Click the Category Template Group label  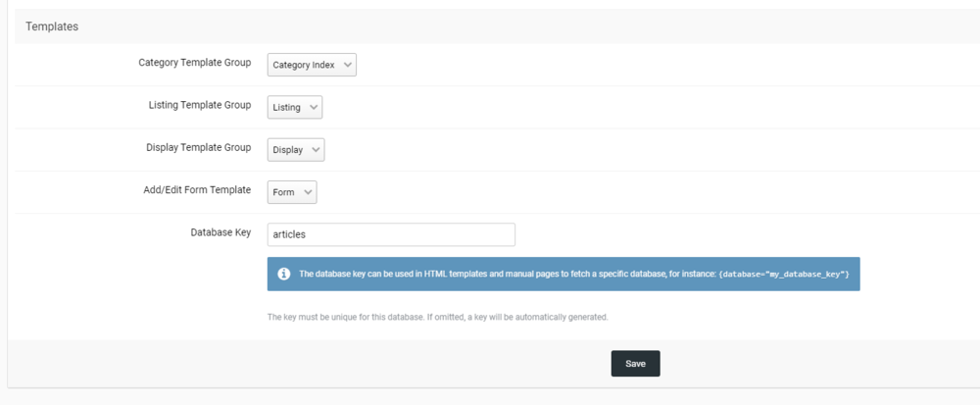point(195,62)
